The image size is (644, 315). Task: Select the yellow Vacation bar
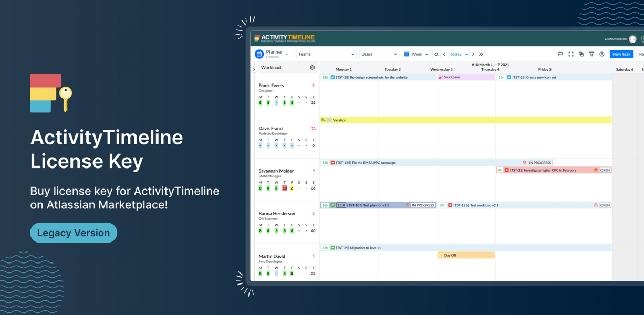(466, 120)
